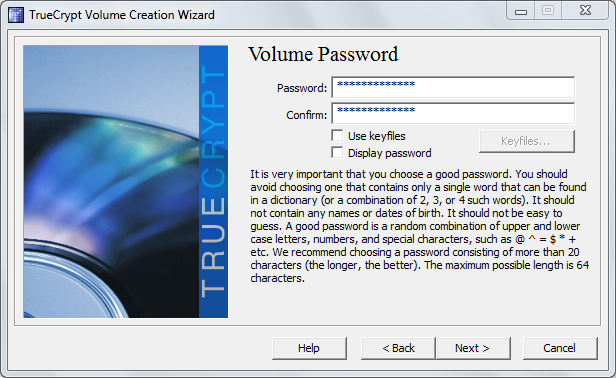Proceed with the Next button

pos(473,348)
